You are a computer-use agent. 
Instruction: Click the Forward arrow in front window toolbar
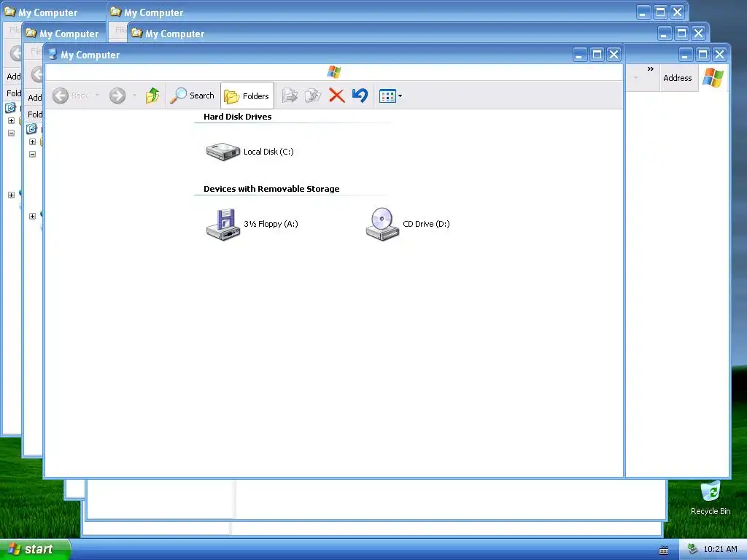click(117, 96)
